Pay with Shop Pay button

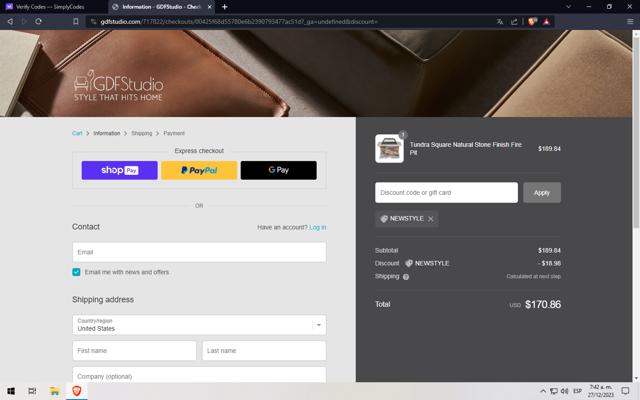(120, 170)
